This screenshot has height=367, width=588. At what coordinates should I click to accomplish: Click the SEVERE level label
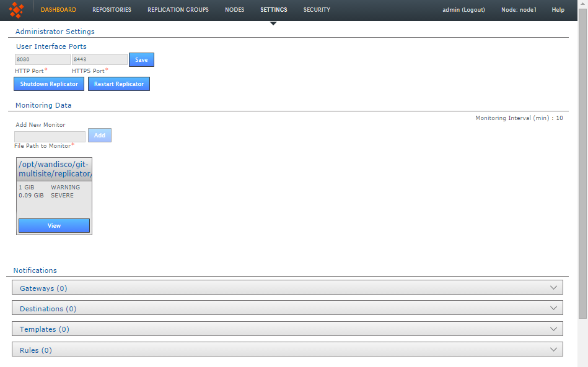62,196
